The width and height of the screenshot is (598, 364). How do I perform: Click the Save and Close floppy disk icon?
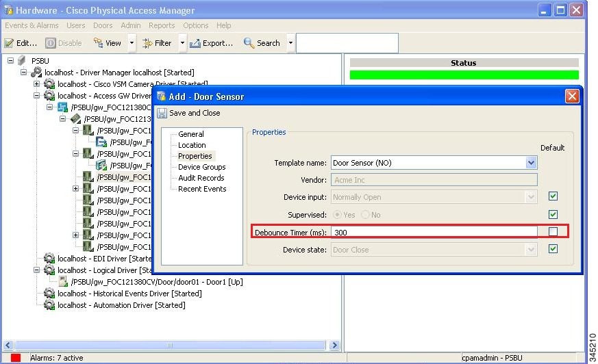pyautogui.click(x=162, y=113)
